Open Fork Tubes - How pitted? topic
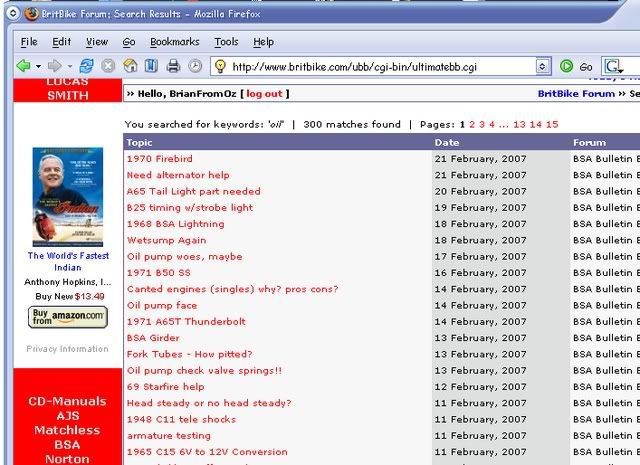 [x=190, y=354]
